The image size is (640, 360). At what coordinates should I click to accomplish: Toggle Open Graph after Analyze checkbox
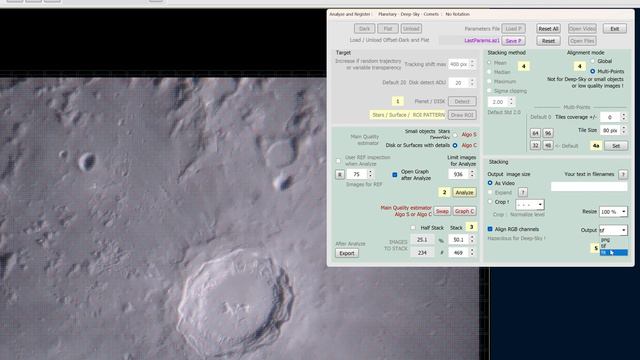[395, 175]
